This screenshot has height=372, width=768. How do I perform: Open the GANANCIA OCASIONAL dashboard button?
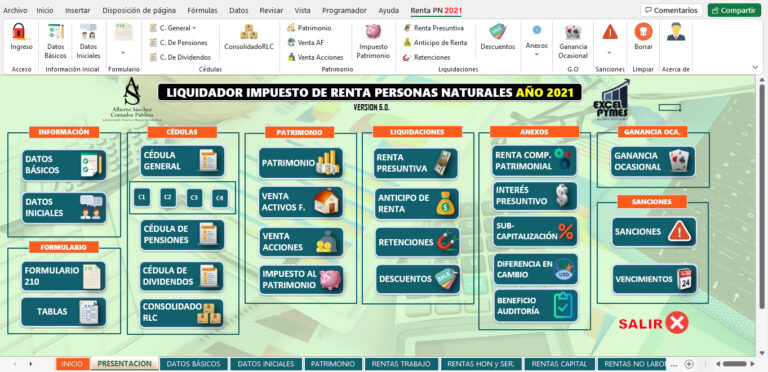click(x=653, y=161)
